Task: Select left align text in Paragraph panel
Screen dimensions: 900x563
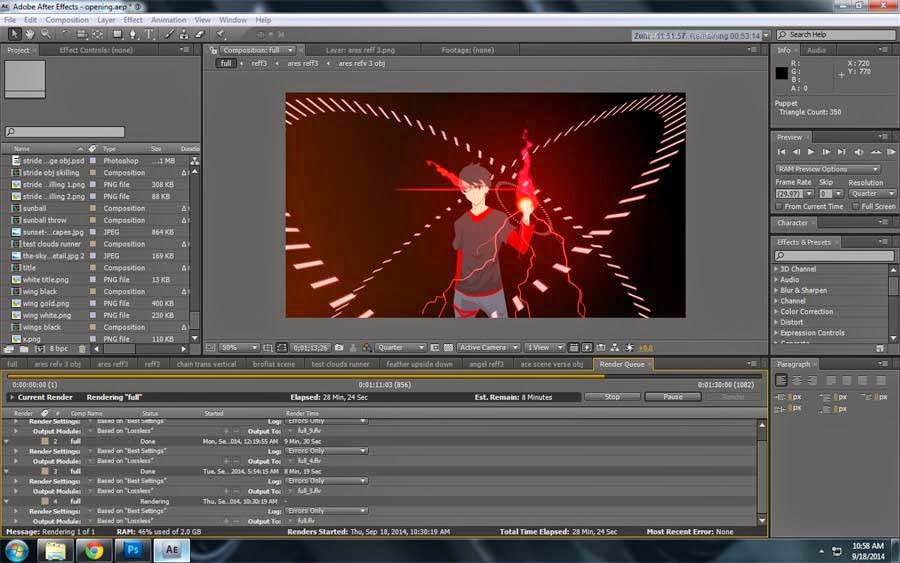Action: point(782,380)
